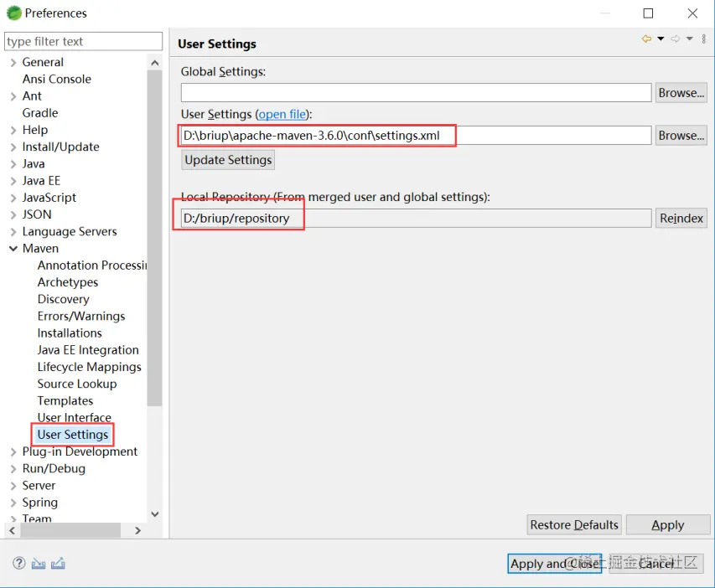Click Apply and Close button
The height and width of the screenshot is (588, 715).
click(x=555, y=564)
